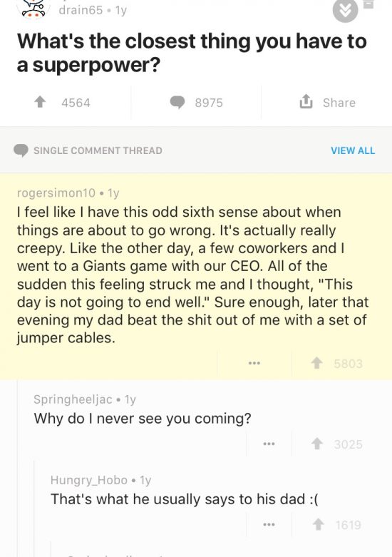This screenshot has height=557, width=392.
Task: Tap the Single Comment Thread speech bubble icon
Action: [21, 150]
